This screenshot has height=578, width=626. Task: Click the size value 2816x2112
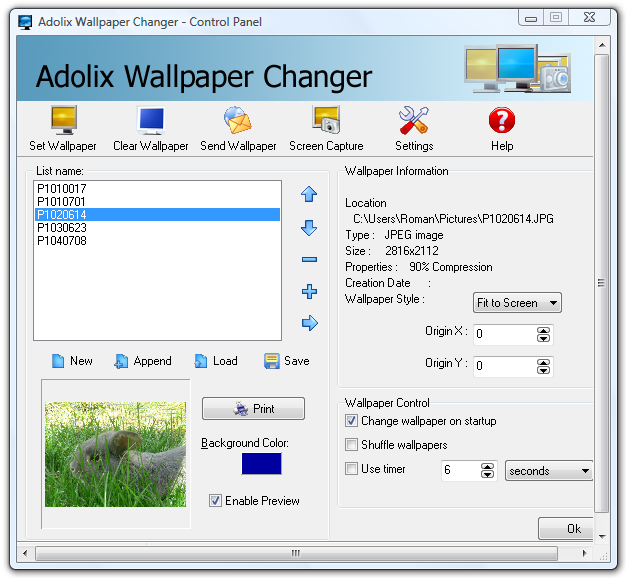(x=412, y=251)
